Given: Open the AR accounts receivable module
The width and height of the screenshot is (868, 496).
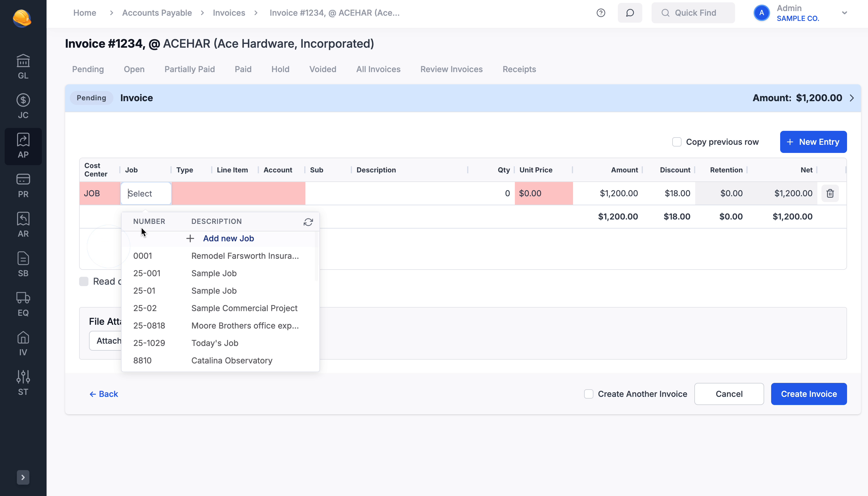Looking at the screenshot, I should (23, 224).
